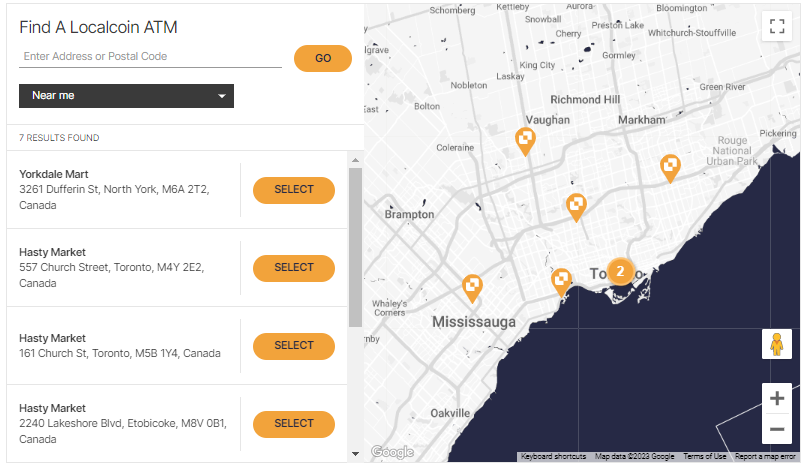
Task: Click Report a map error link
Action: coord(765,456)
